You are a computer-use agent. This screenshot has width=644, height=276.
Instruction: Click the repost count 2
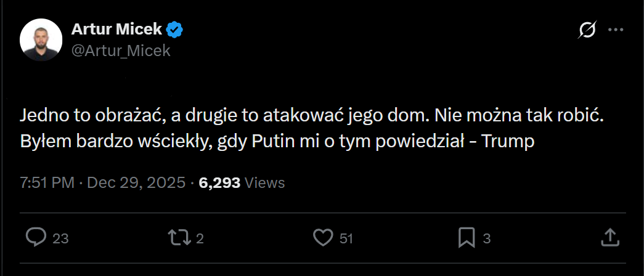pyautogui.click(x=200, y=238)
